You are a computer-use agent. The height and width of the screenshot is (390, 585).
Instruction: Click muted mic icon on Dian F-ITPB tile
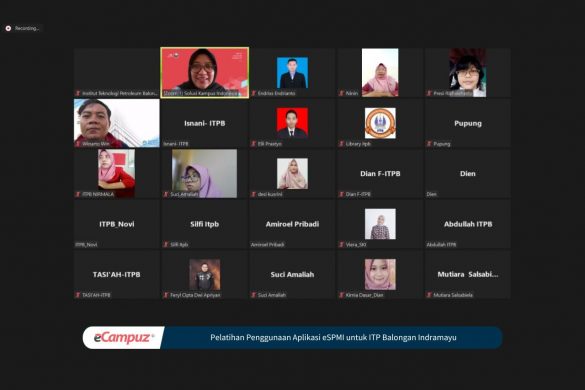(x=341, y=194)
